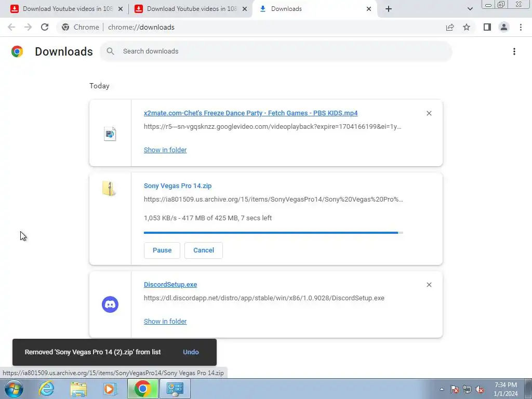532x399 pixels.
Task: Click the Discord logo icon
Action: click(110, 304)
